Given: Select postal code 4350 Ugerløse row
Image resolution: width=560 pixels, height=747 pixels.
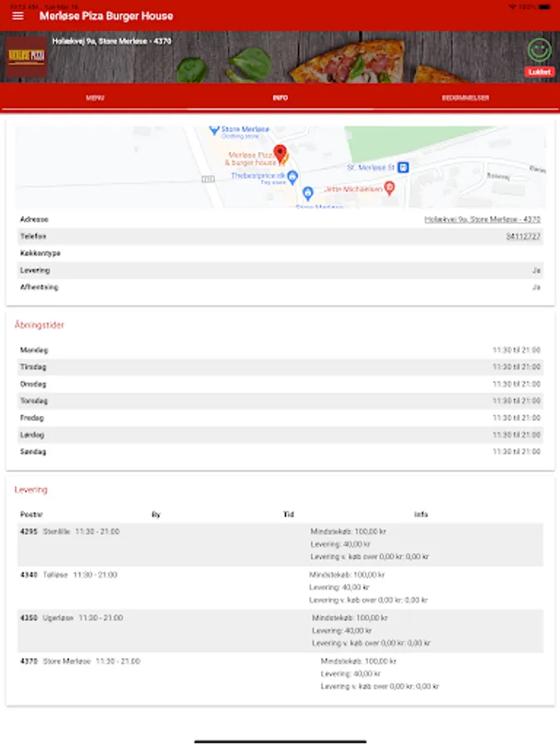Looking at the screenshot, I should tap(280, 631).
